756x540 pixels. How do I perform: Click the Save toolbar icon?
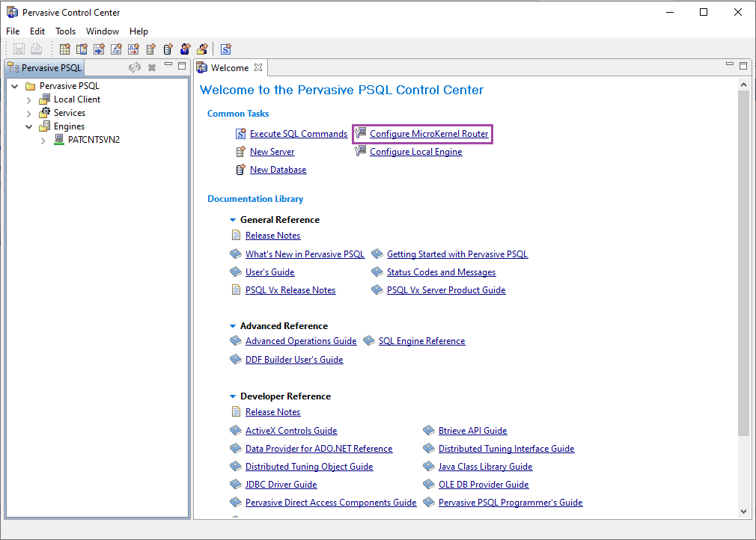coord(19,49)
